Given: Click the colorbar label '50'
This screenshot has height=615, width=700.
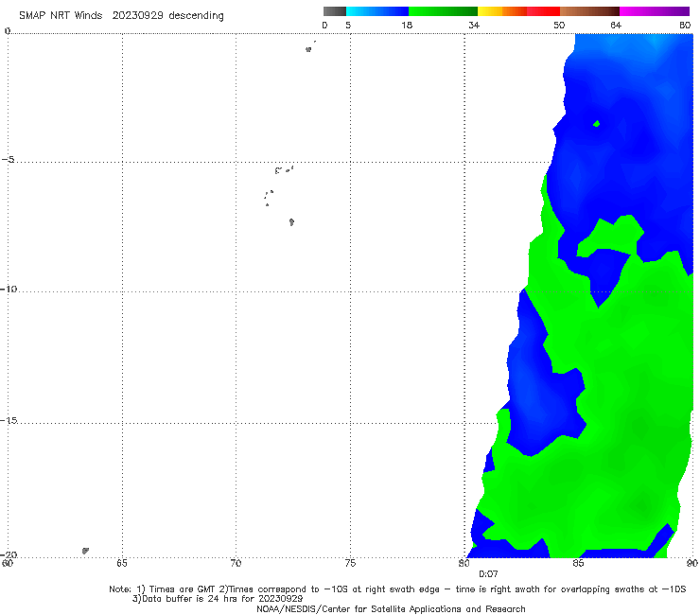Looking at the screenshot, I should (559, 26).
